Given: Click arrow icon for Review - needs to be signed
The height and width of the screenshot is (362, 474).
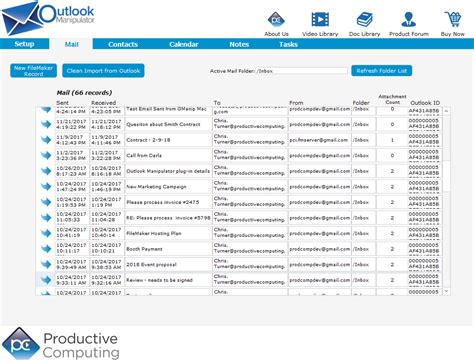Looking at the screenshot, I should [46, 280].
